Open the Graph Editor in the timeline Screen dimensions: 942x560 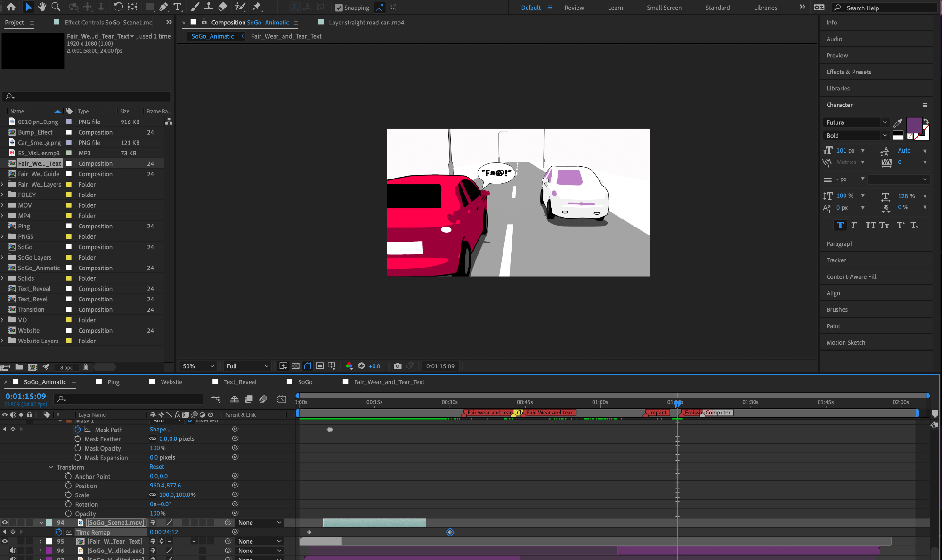(x=282, y=399)
